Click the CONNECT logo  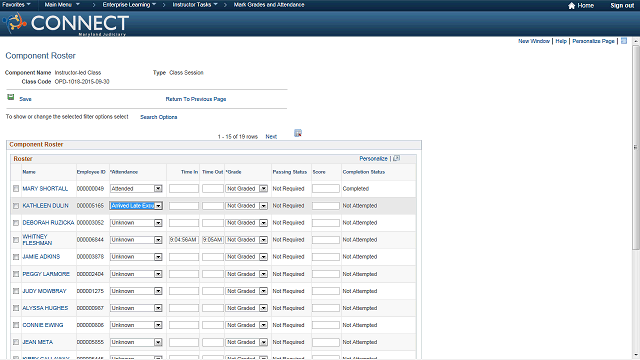tap(66, 24)
